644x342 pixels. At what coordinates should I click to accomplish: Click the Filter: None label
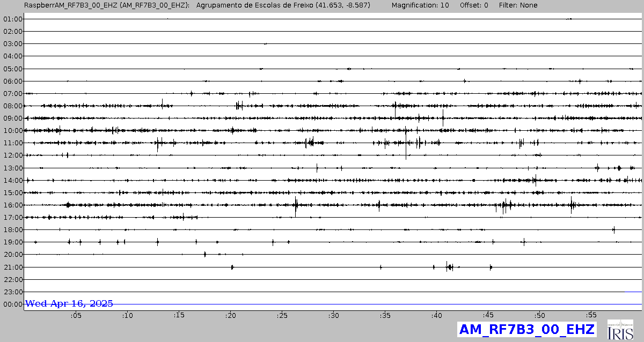coord(519,5)
